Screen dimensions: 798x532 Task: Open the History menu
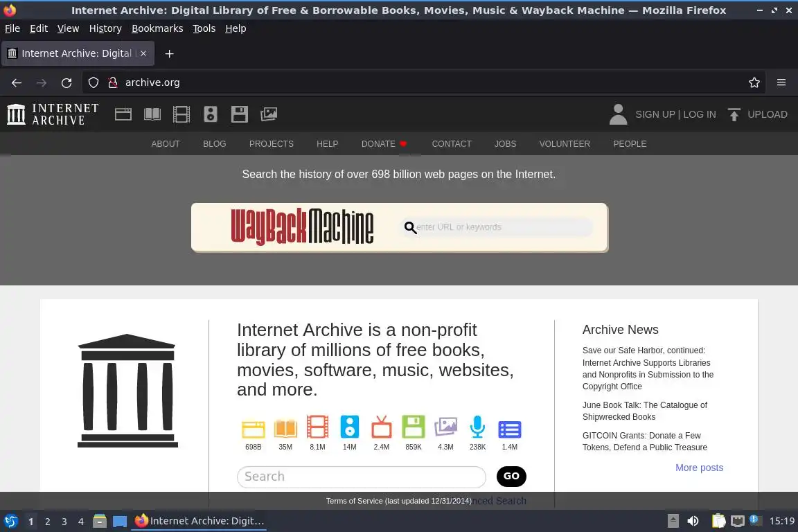tap(105, 28)
